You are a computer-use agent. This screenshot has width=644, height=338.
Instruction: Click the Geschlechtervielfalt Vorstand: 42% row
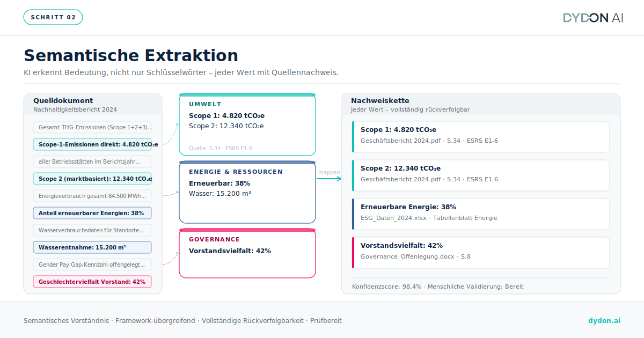click(x=92, y=282)
